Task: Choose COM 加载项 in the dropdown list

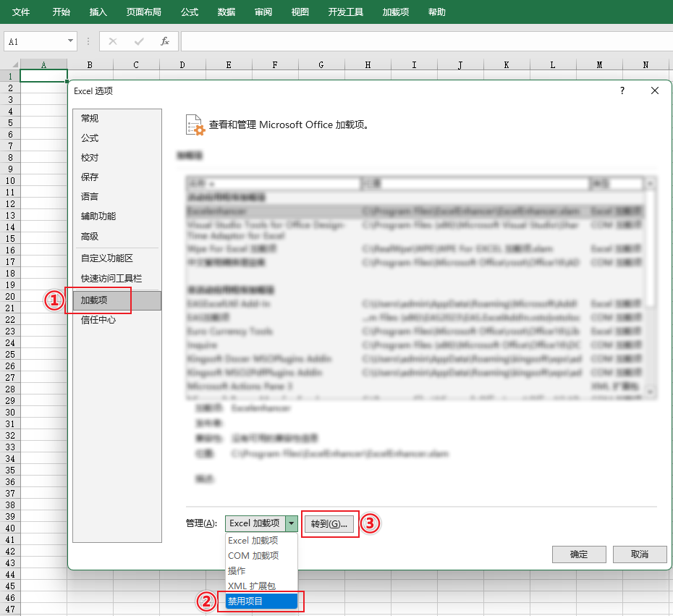Action: [253, 555]
